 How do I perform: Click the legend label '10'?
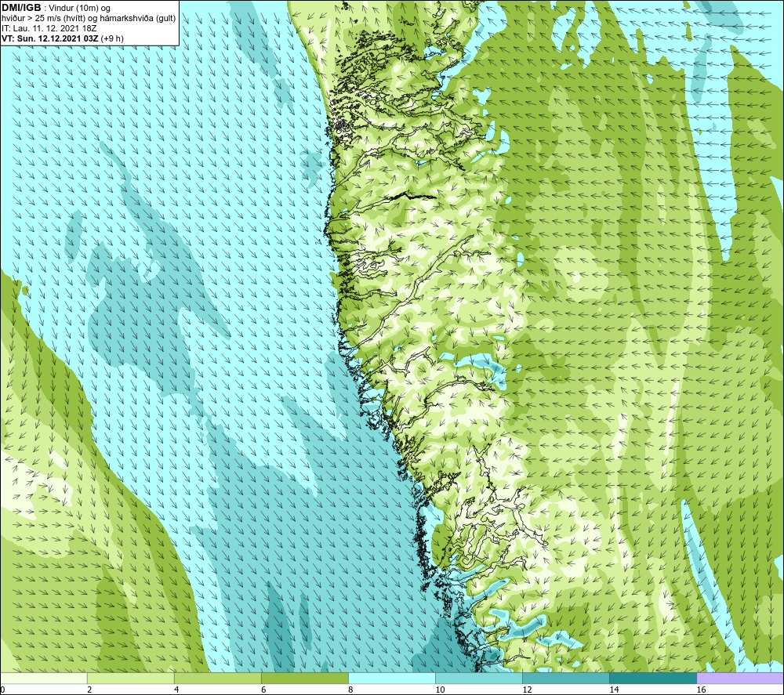[x=440, y=690]
